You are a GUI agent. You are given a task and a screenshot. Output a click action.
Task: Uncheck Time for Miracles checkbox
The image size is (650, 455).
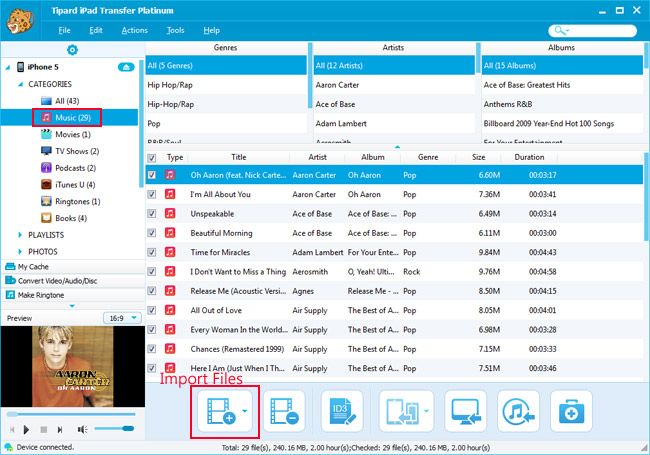[x=152, y=252]
